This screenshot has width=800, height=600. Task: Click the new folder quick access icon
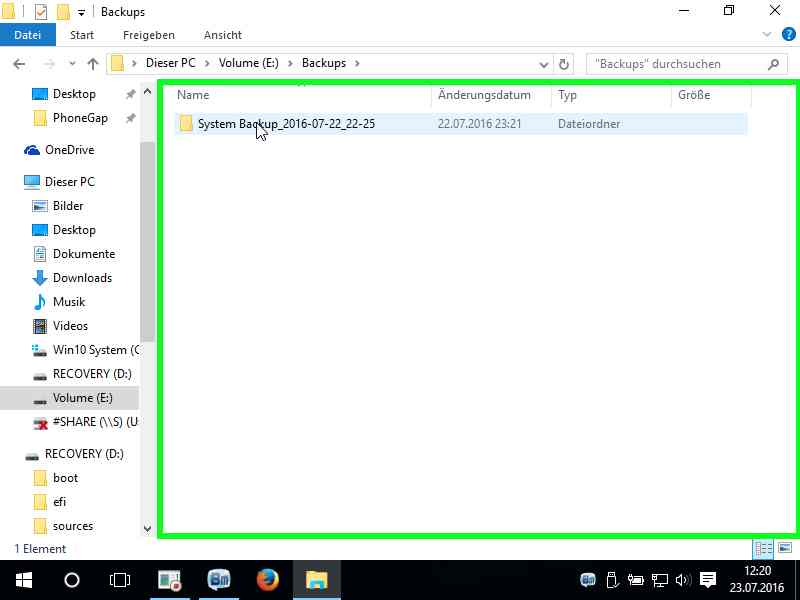point(63,11)
